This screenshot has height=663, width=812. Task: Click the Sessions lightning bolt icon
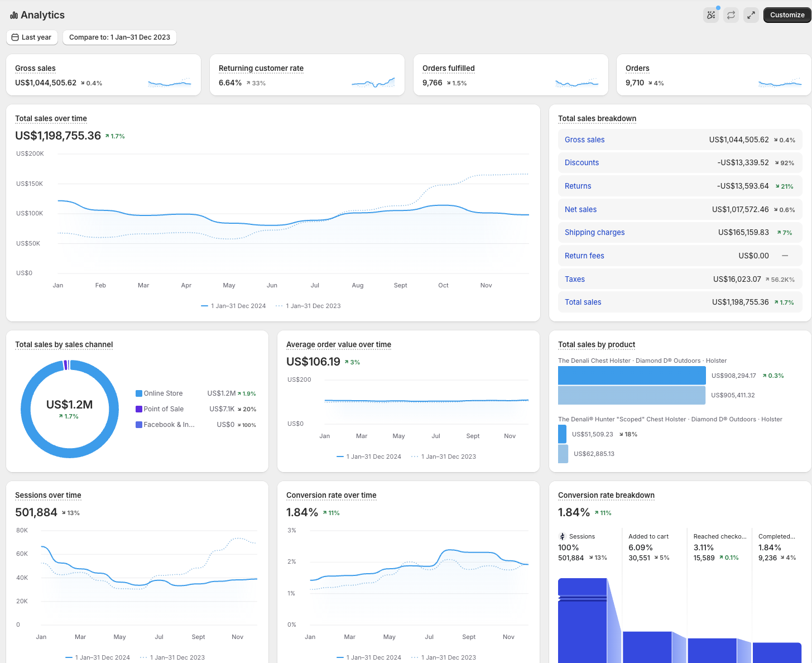(x=562, y=536)
